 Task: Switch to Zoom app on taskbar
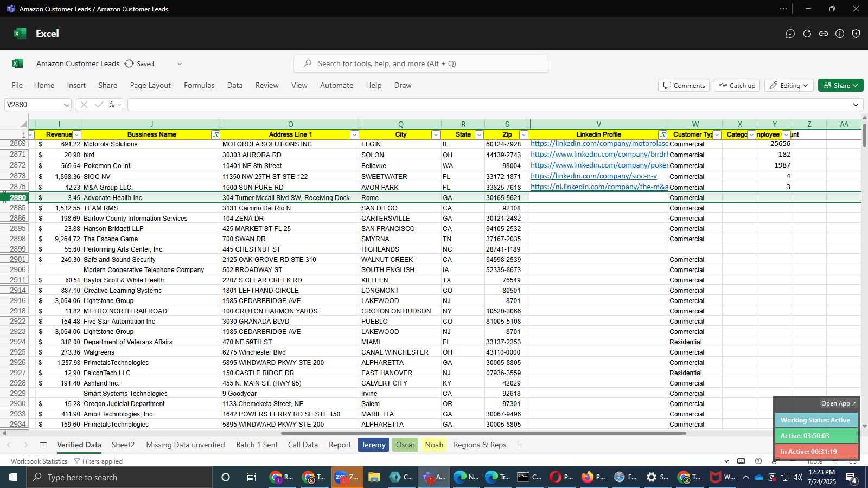pyautogui.click(x=346, y=477)
